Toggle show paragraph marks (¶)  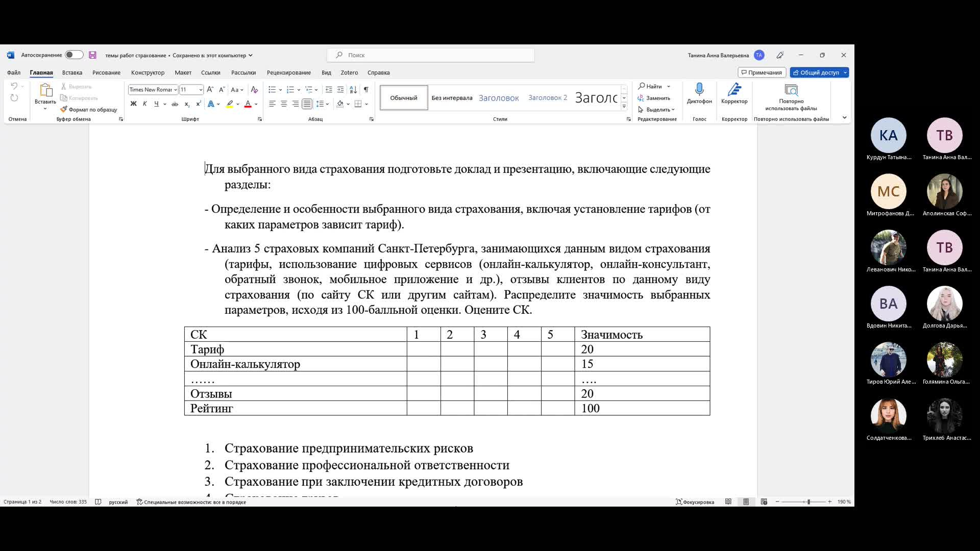(366, 90)
